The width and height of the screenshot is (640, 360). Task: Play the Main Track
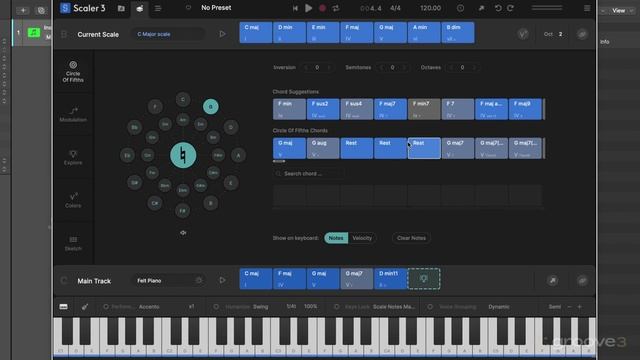pos(222,280)
